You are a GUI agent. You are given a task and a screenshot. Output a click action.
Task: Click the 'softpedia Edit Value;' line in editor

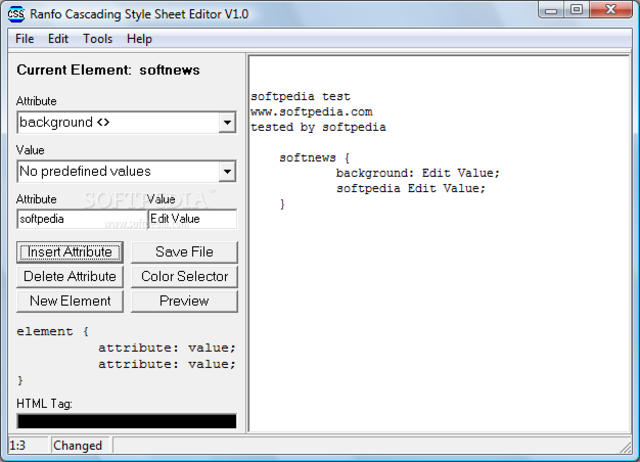coord(411,188)
